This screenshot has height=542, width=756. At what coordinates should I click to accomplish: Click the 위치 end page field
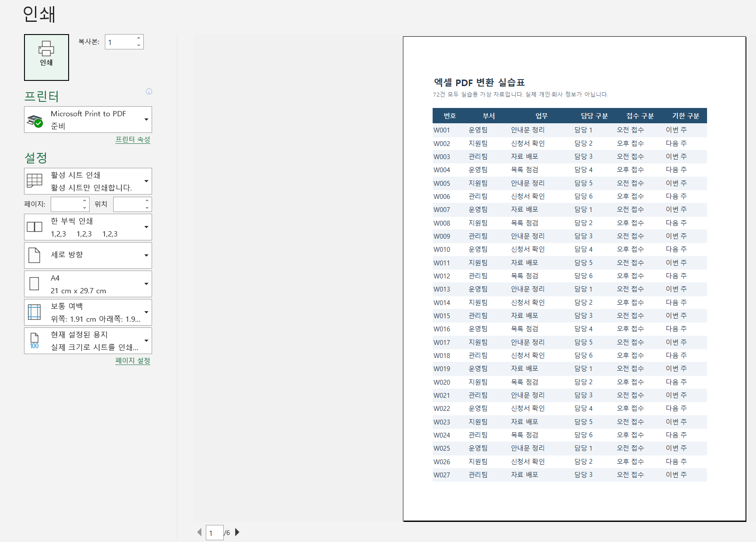[128, 204]
